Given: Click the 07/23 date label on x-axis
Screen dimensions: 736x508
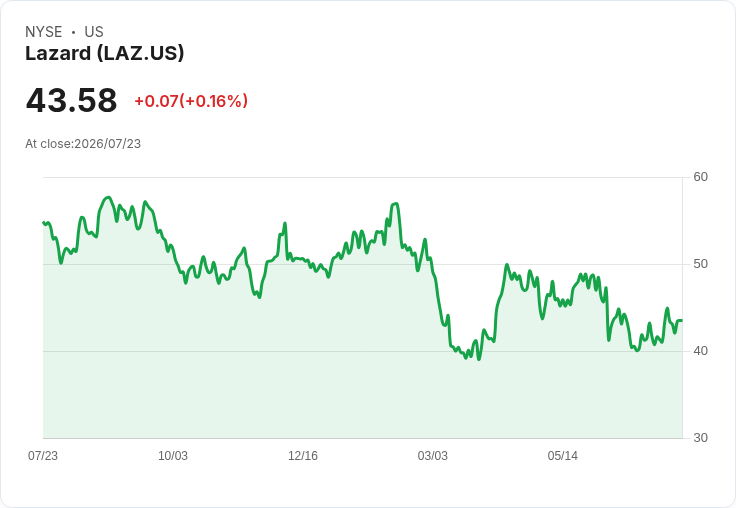Looking at the screenshot, I should pyautogui.click(x=43, y=456).
